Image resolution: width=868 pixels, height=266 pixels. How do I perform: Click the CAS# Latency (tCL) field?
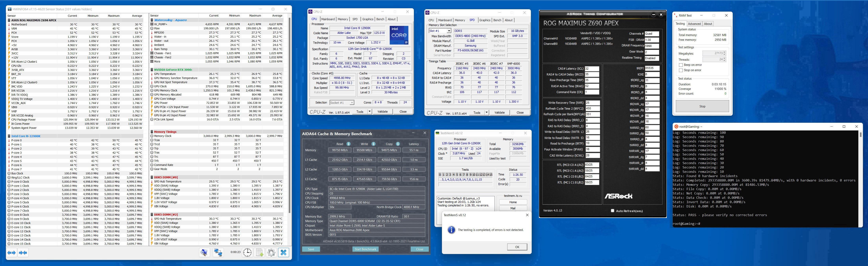point(592,69)
